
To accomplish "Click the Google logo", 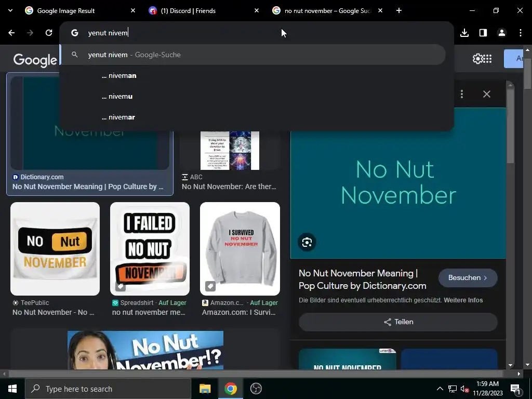I will click(35, 60).
